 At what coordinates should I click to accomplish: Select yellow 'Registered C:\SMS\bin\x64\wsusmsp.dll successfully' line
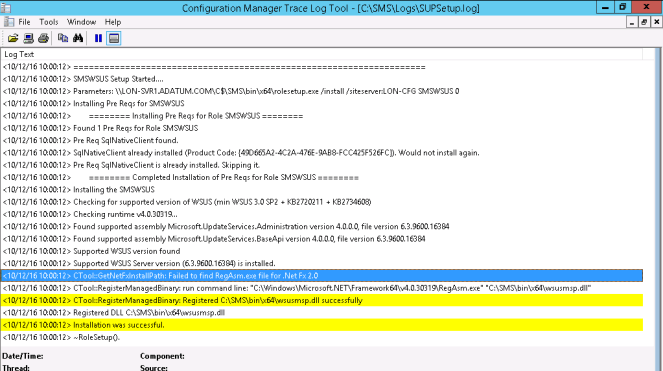coord(322,300)
